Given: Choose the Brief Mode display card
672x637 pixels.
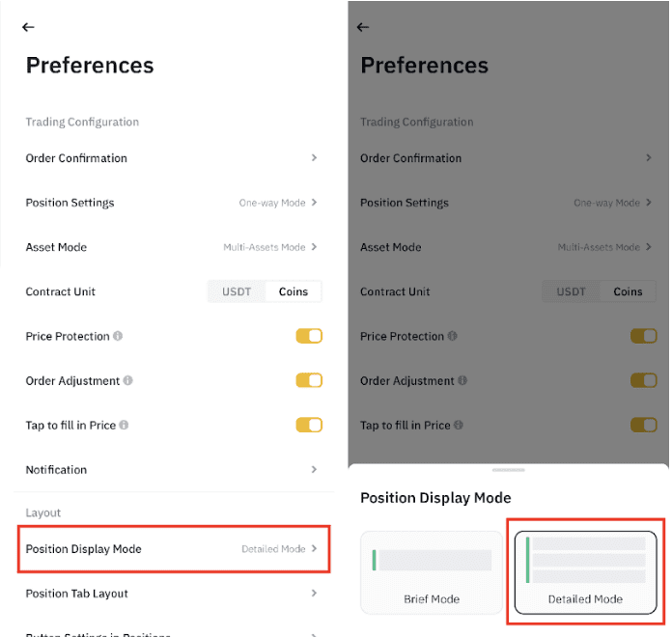Looking at the screenshot, I should tap(432, 571).
